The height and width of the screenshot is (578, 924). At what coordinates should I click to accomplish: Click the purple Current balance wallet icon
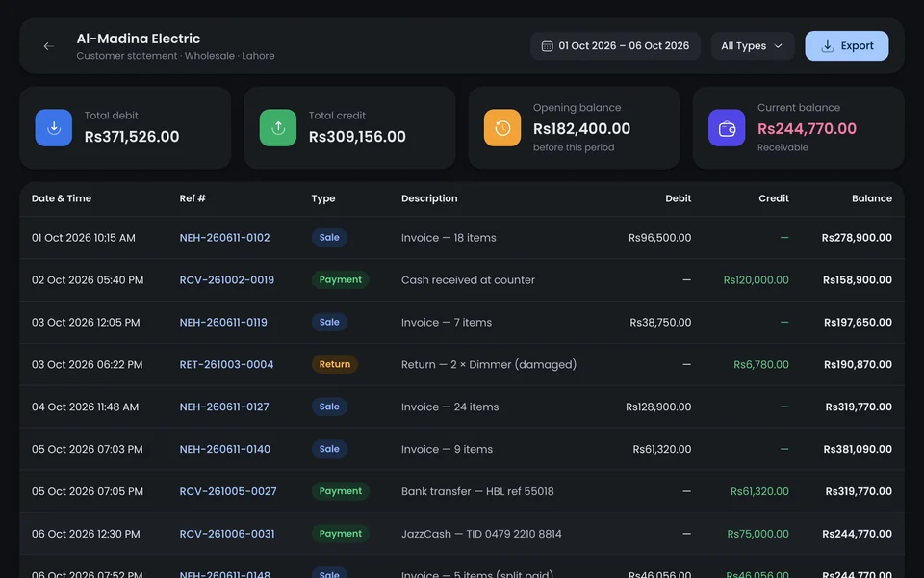[728, 127]
